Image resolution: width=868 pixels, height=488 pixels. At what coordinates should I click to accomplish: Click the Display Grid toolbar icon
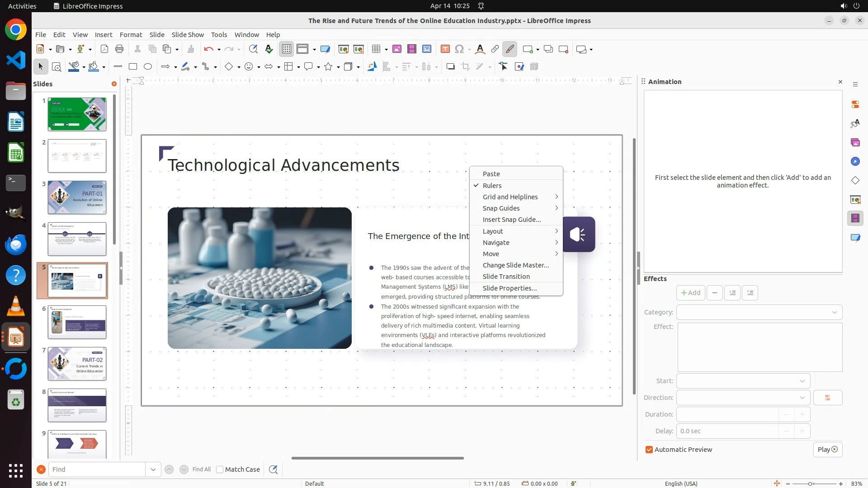pos(287,49)
